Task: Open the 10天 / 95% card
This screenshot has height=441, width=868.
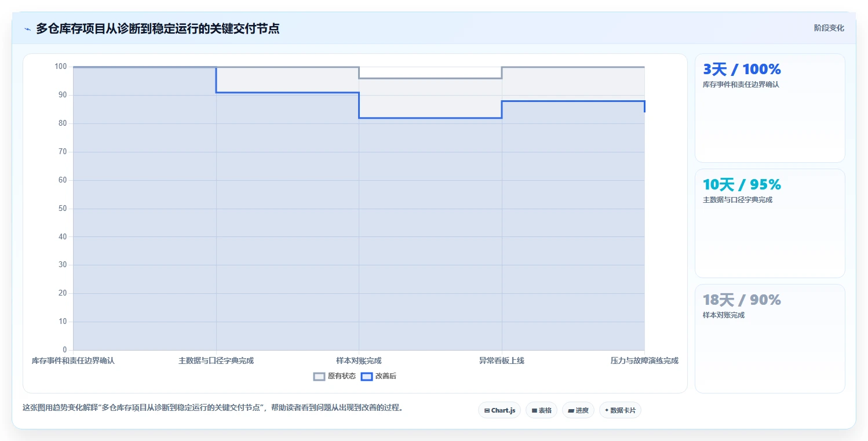Action: click(769, 223)
